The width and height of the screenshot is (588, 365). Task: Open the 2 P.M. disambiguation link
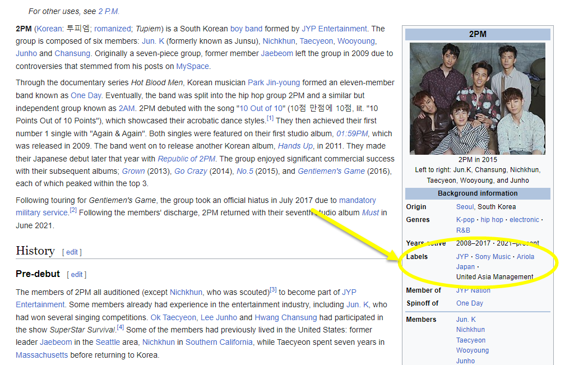109,11
